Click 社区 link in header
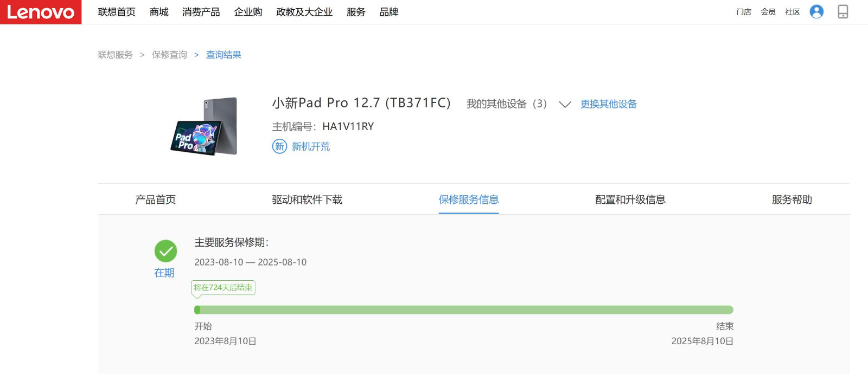The width and height of the screenshot is (868, 374). coord(793,12)
